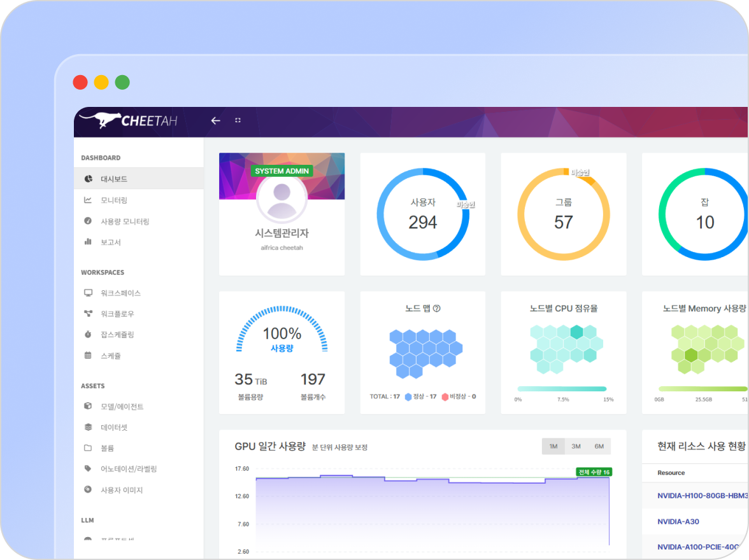Open 스케줄 calendar icon
Image resolution: width=749 pixels, height=560 pixels.
(88, 355)
